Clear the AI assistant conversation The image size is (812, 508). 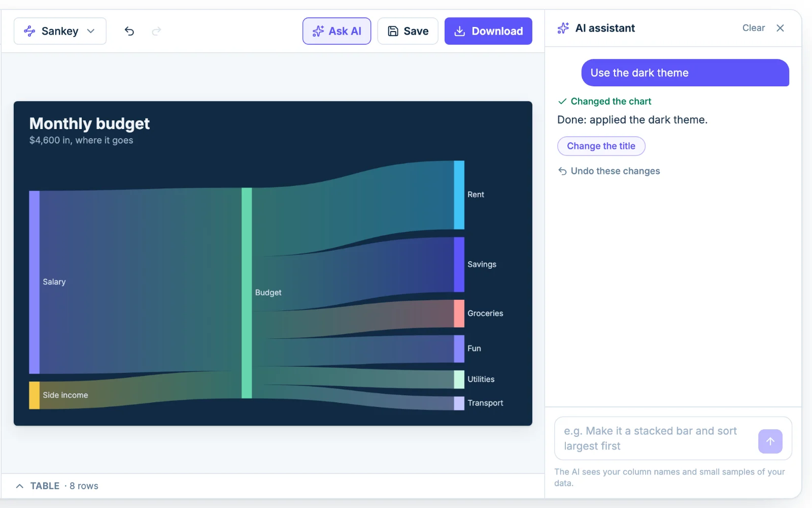point(753,28)
